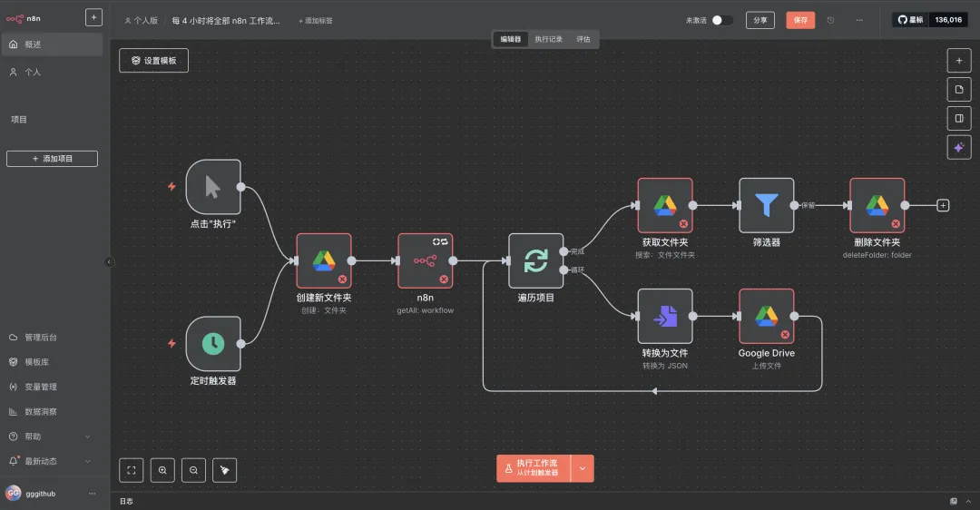
Task: Click 项目 projects heading in sidebar
Action: click(19, 120)
